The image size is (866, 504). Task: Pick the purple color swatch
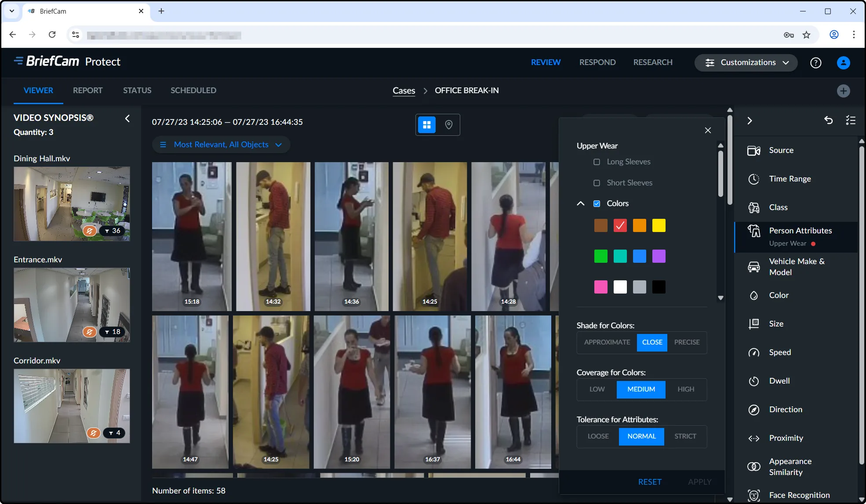pyautogui.click(x=659, y=256)
